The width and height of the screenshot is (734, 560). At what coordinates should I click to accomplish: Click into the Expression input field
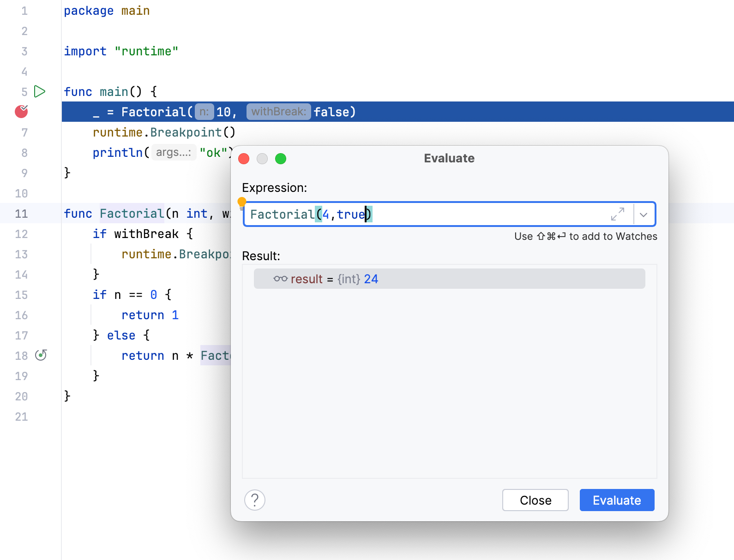[462, 214]
